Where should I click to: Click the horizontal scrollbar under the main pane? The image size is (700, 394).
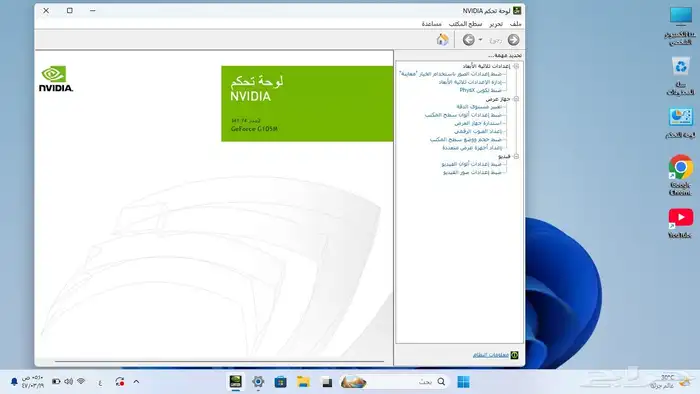pyautogui.click(x=219, y=361)
